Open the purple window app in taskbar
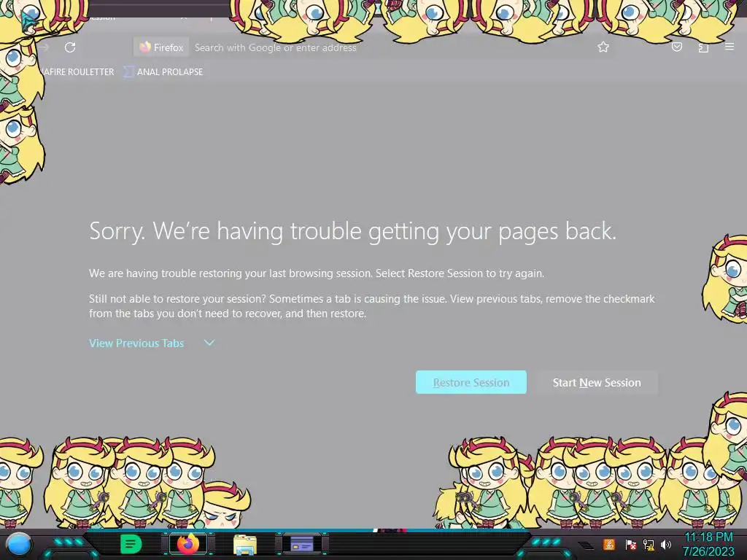Viewport: 747px width, 560px height. pos(302,544)
